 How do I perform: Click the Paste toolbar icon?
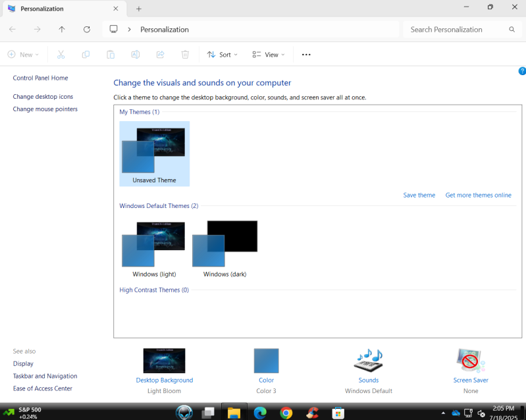(x=111, y=55)
